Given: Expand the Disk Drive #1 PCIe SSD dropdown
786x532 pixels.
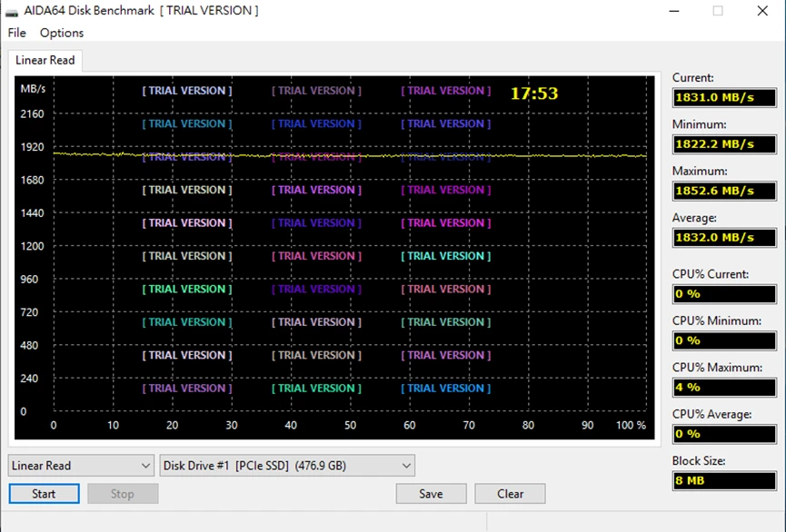Looking at the screenshot, I should [287, 466].
